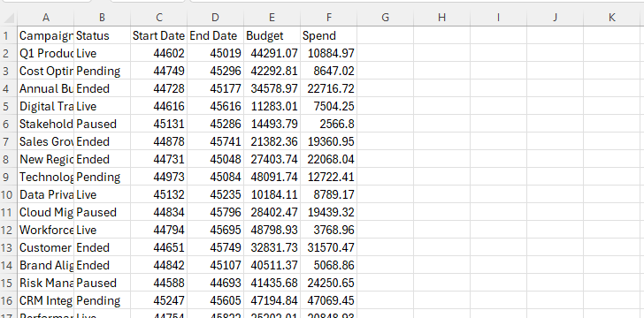Select column J header
The width and height of the screenshot is (644, 318).
click(x=555, y=18)
